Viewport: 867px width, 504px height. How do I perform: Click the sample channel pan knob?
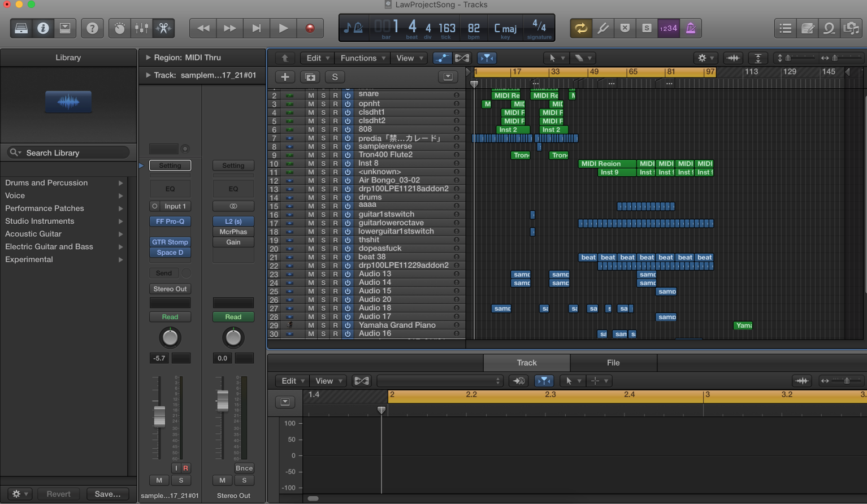tap(170, 338)
